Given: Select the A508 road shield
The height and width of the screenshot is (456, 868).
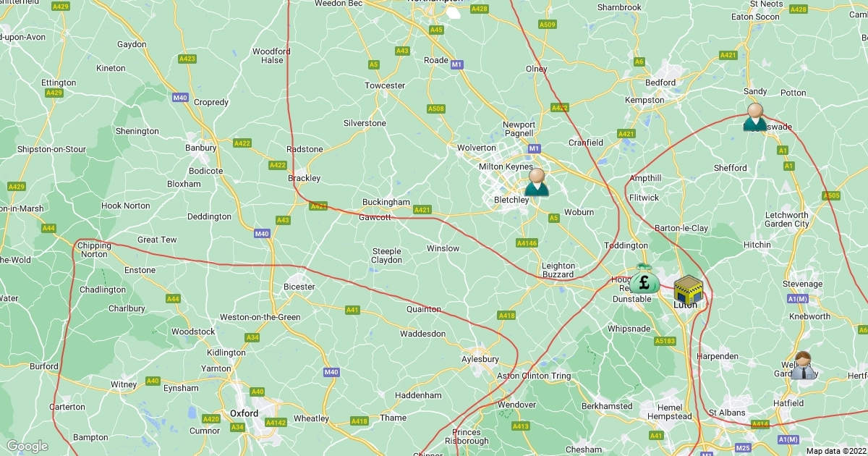Looking at the screenshot, I should 435,109.
